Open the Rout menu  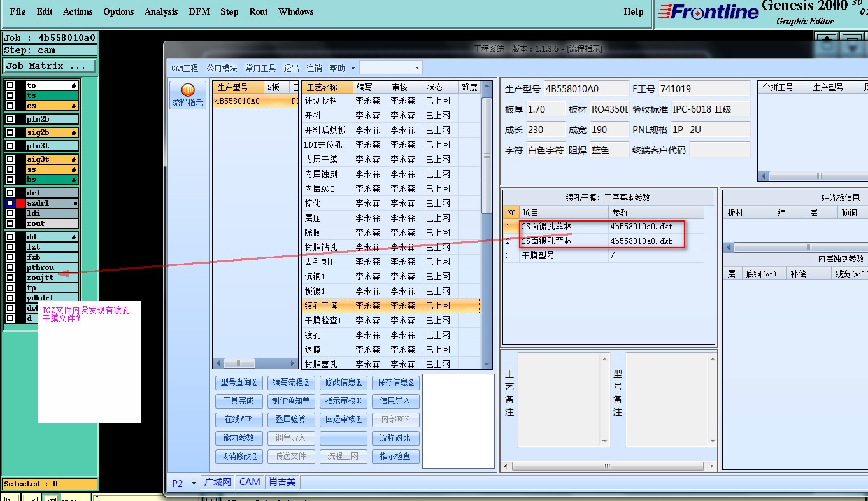coord(259,11)
